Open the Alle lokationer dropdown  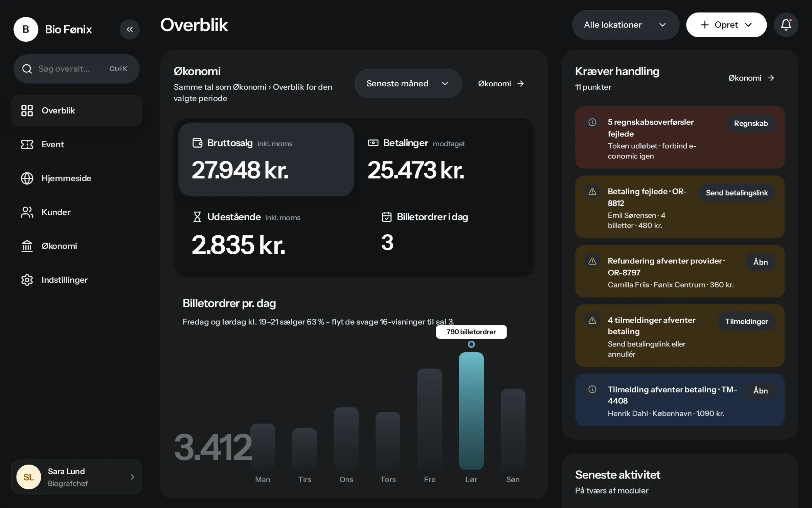(x=625, y=25)
